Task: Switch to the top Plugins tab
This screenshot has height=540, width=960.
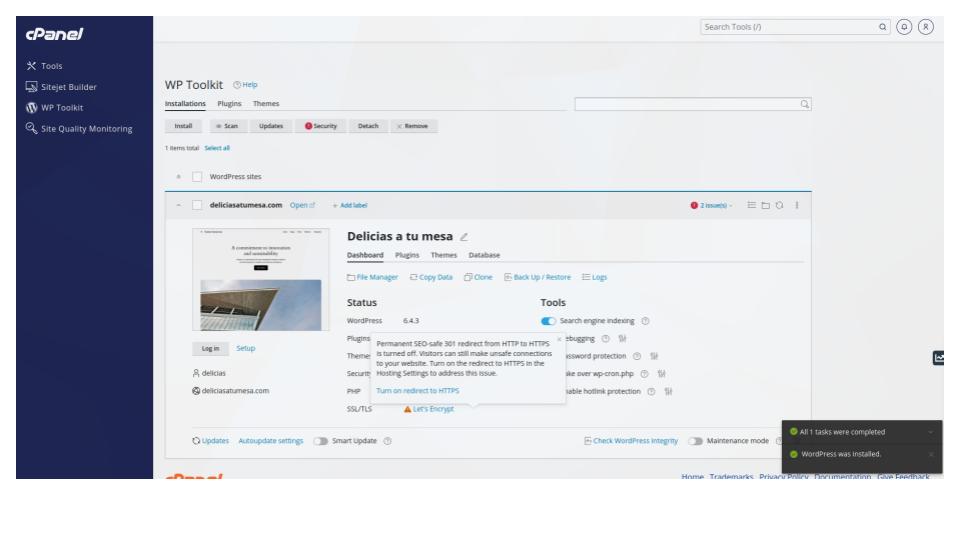Action: point(229,103)
